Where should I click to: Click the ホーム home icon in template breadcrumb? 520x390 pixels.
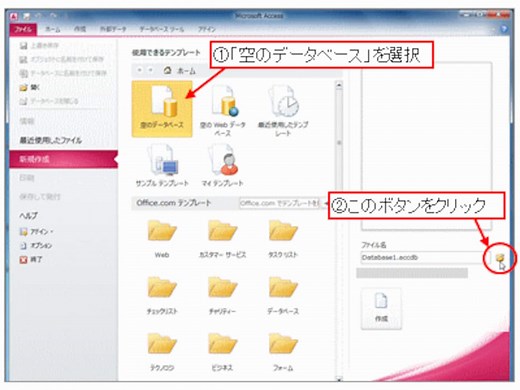168,71
